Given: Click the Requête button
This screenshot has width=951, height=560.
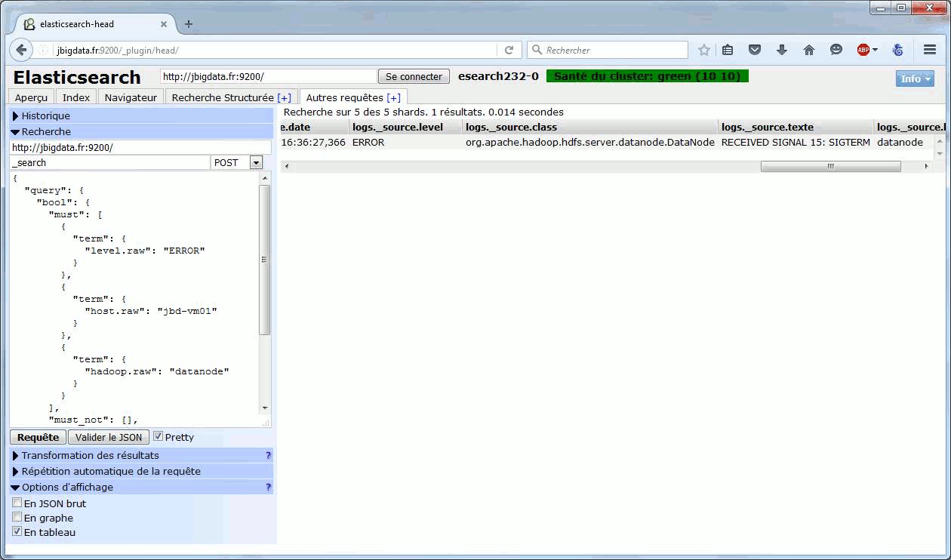Looking at the screenshot, I should tap(38, 437).
